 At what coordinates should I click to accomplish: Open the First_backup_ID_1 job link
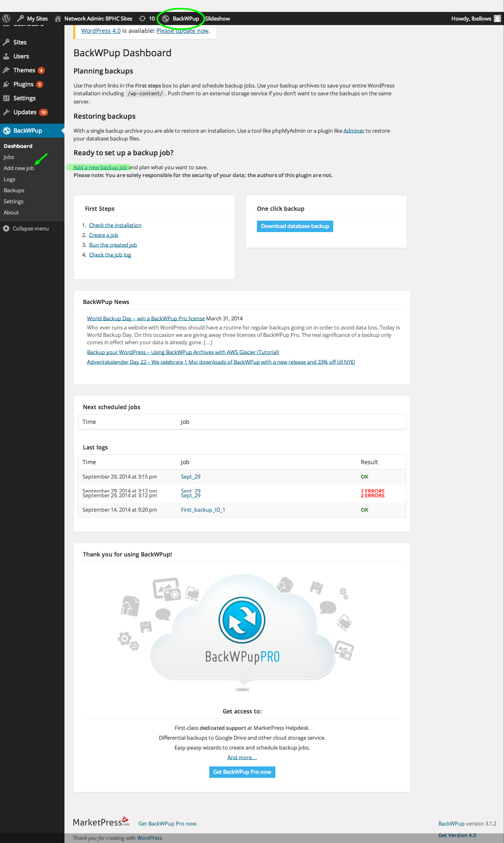(x=203, y=510)
